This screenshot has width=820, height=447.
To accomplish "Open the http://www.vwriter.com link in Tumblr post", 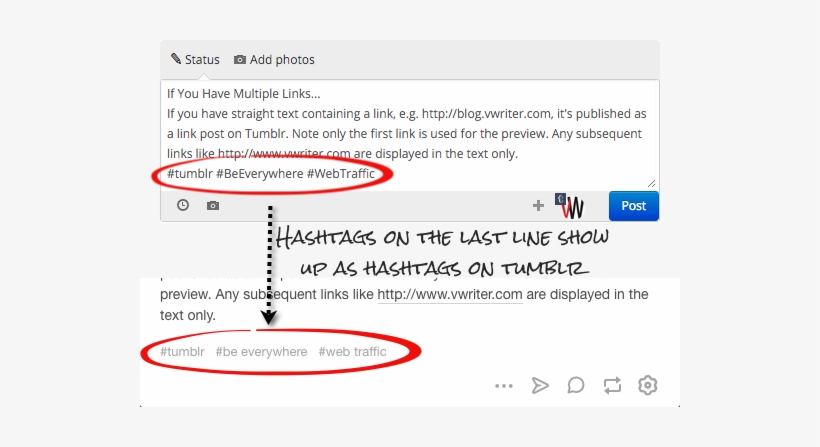I will coord(450,294).
